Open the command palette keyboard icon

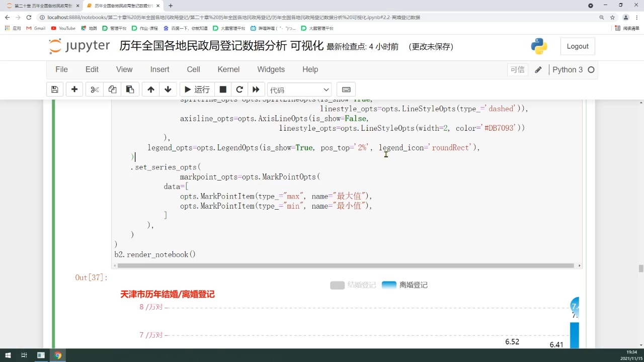[x=346, y=89]
